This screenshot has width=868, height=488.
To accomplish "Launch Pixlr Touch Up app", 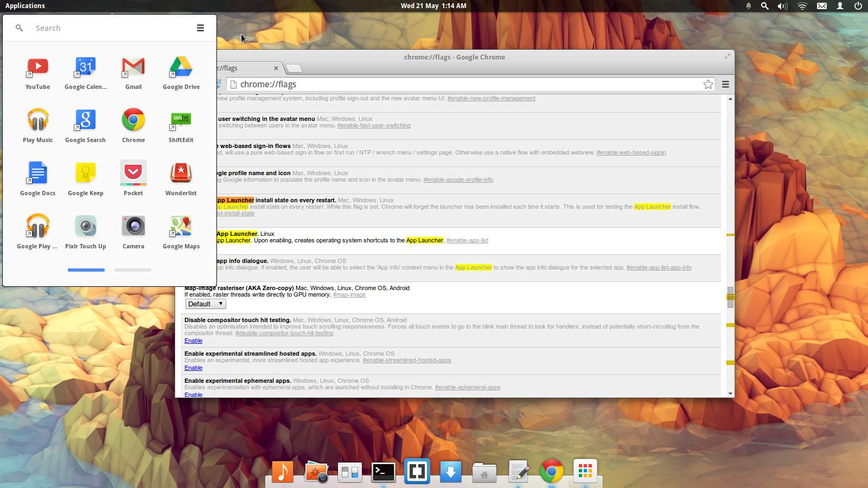I will pyautogui.click(x=86, y=233).
